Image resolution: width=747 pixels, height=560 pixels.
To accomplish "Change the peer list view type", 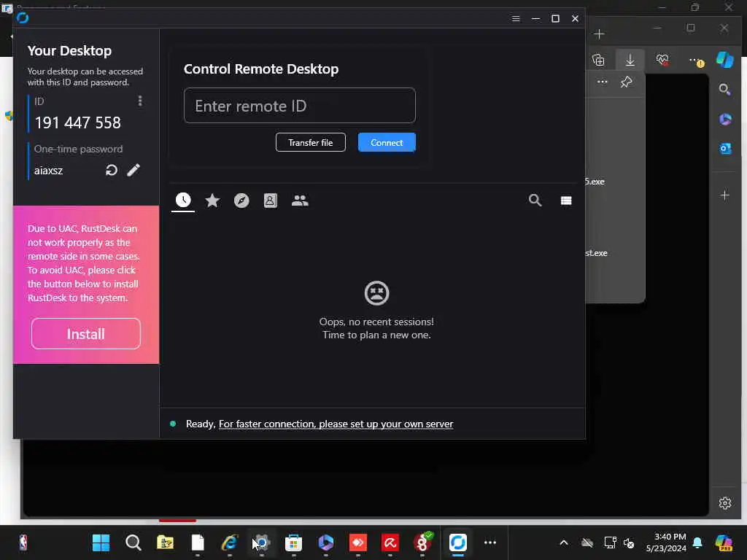I will tap(566, 201).
